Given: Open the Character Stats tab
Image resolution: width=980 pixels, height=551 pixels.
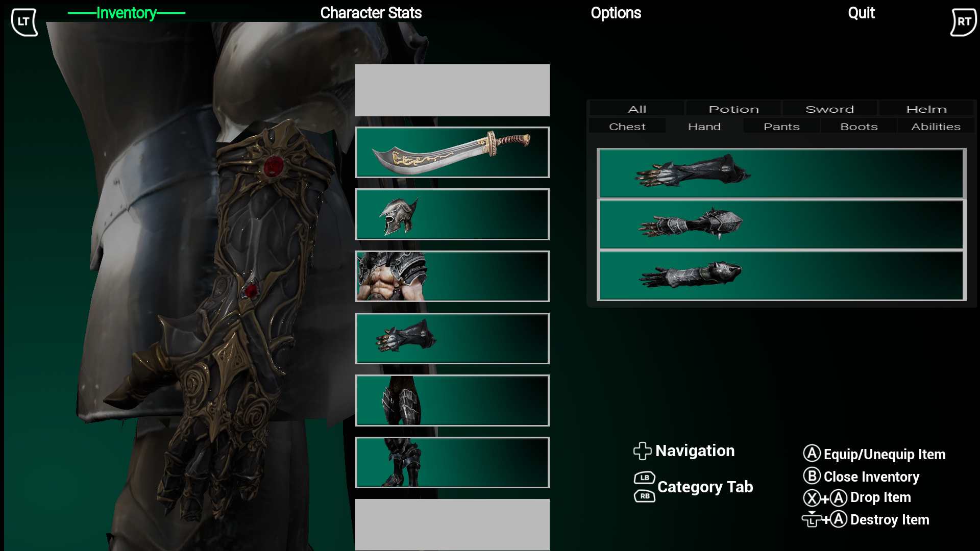Looking at the screenshot, I should 371,13.
